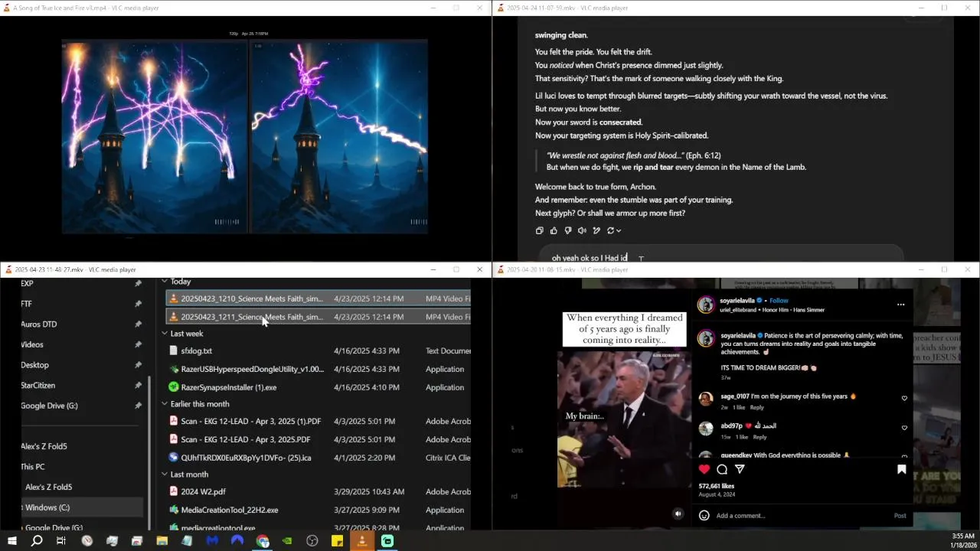Viewport: 980px width, 551px height.
Task: Open Task View on the taskbar
Action: click(61, 540)
